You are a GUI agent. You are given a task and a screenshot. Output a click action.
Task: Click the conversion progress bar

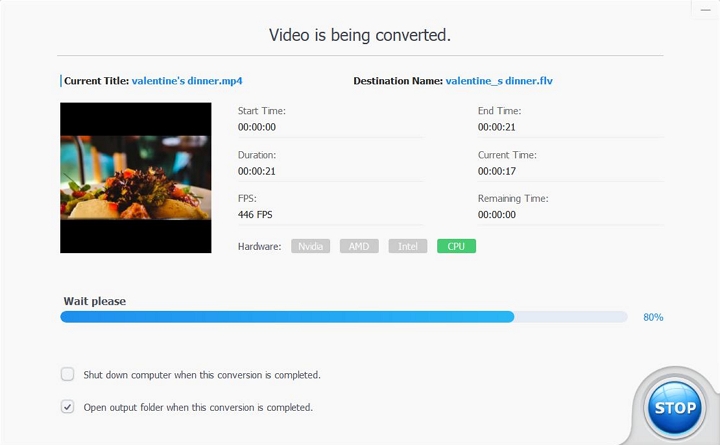click(343, 317)
